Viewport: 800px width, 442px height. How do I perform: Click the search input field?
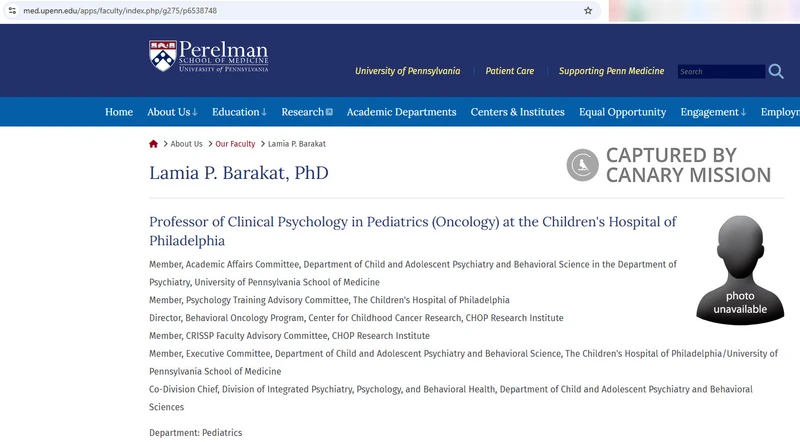click(721, 71)
